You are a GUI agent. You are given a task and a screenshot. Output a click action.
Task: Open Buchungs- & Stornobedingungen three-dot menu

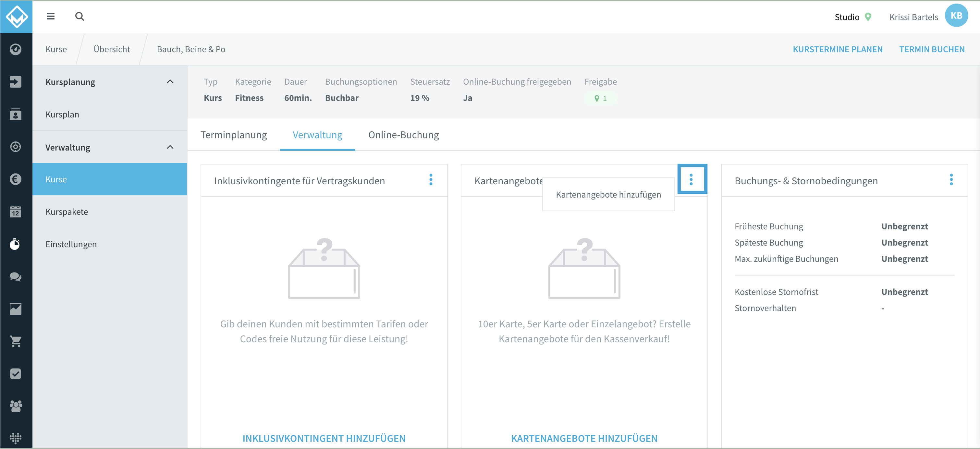tap(951, 180)
